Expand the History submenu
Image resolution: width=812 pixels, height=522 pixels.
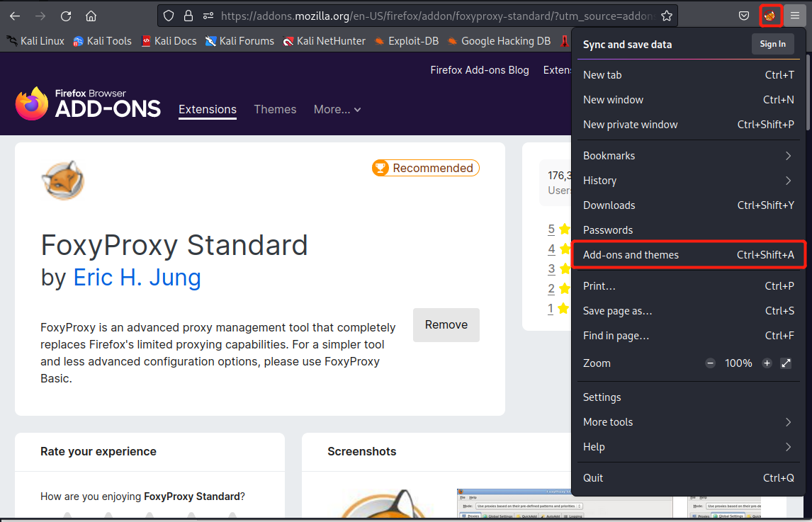(688, 180)
